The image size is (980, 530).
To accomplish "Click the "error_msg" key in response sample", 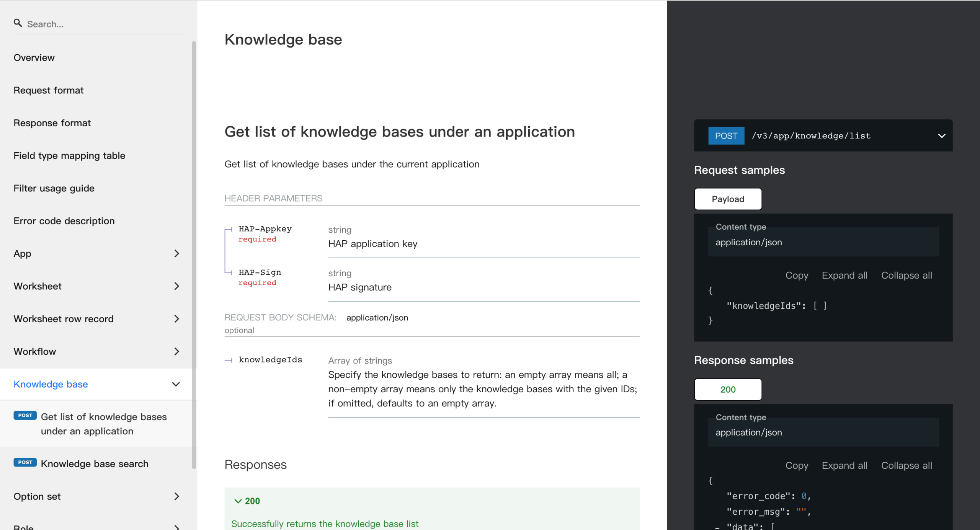I will [755, 512].
